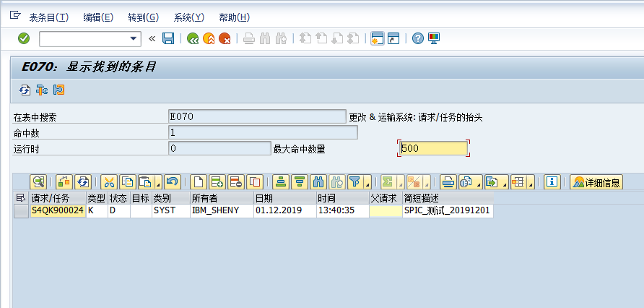Click the Sort descending icon
The width and height of the screenshot is (644, 308).
(x=300, y=181)
